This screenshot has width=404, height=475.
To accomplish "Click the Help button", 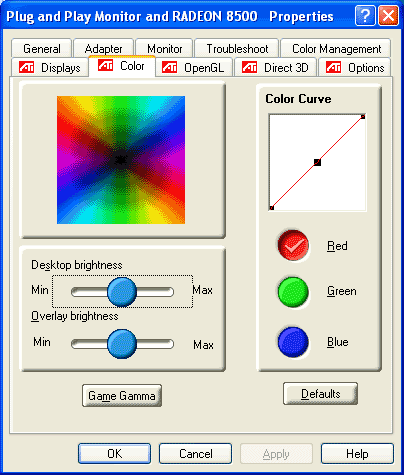I will (x=357, y=454).
